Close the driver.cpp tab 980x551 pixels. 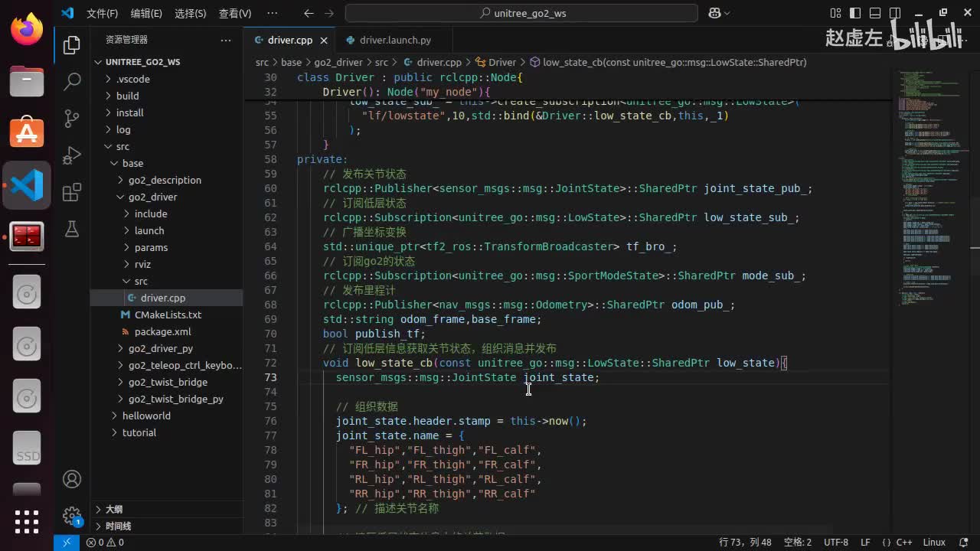pos(324,41)
